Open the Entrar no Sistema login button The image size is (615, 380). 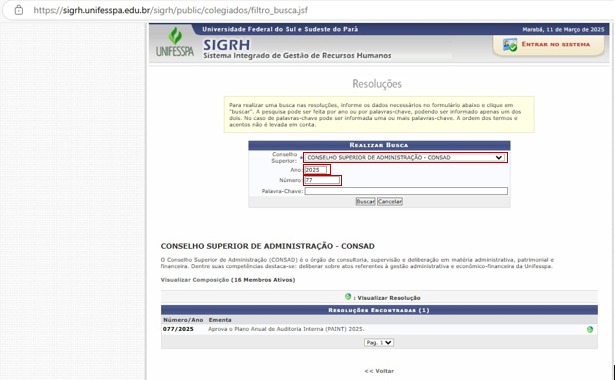tap(548, 45)
